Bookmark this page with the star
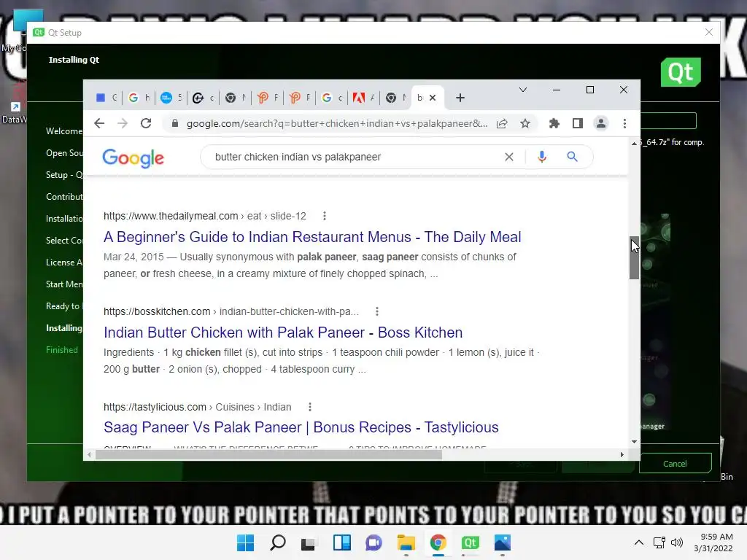Image resolution: width=747 pixels, height=560 pixels. 525,123
